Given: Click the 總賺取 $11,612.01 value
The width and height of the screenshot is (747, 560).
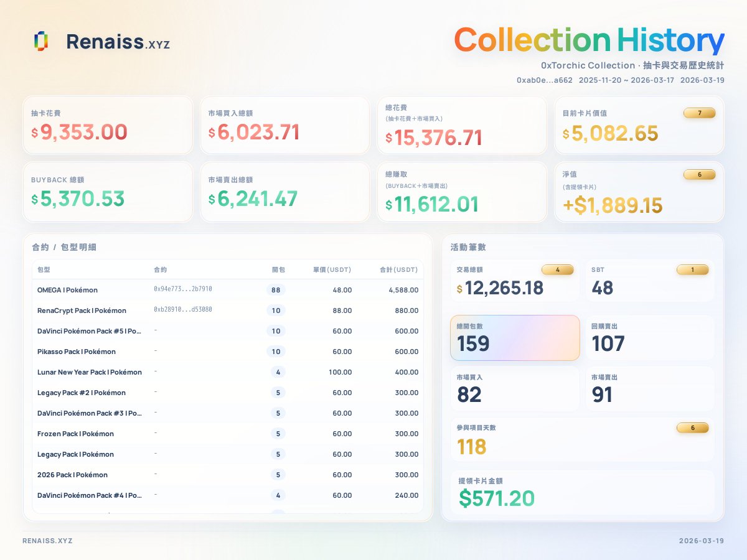Looking at the screenshot, I should pyautogui.click(x=431, y=204).
